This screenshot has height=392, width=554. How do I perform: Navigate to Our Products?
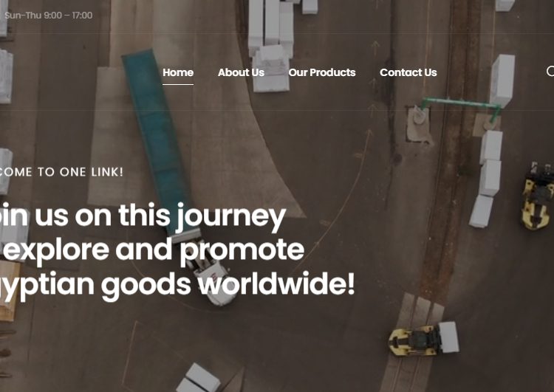[322, 72]
